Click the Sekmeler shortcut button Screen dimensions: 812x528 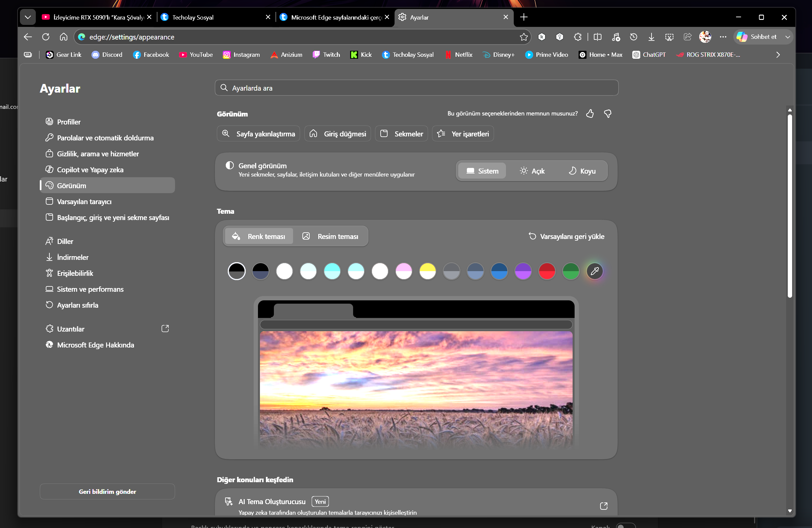tap(402, 134)
